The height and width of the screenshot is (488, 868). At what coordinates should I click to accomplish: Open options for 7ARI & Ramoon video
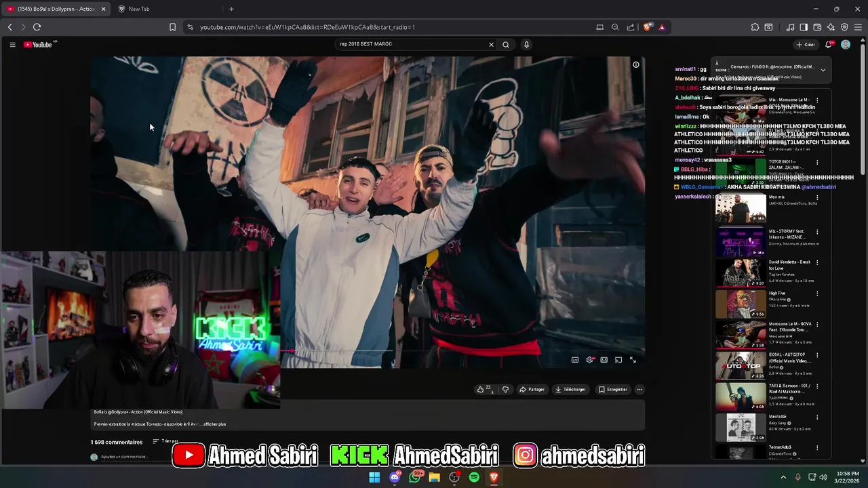coord(817,386)
